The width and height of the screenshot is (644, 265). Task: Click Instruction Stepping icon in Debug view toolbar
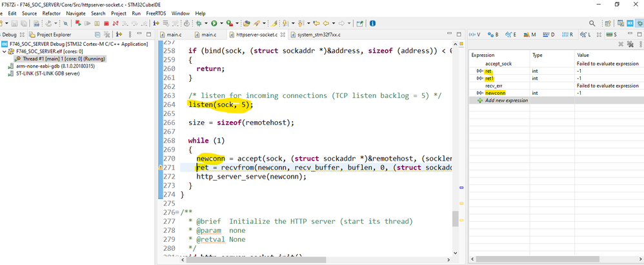click(119, 35)
